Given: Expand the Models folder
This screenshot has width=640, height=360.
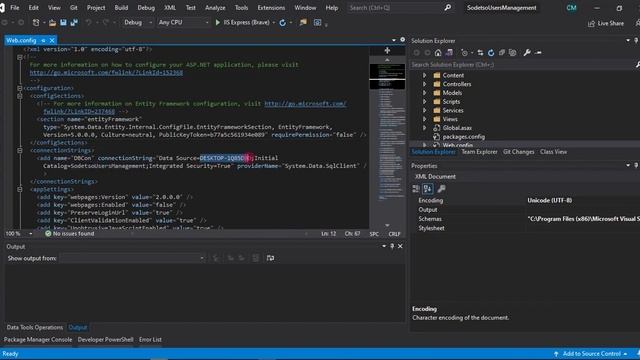Looking at the screenshot, I should [424, 93].
